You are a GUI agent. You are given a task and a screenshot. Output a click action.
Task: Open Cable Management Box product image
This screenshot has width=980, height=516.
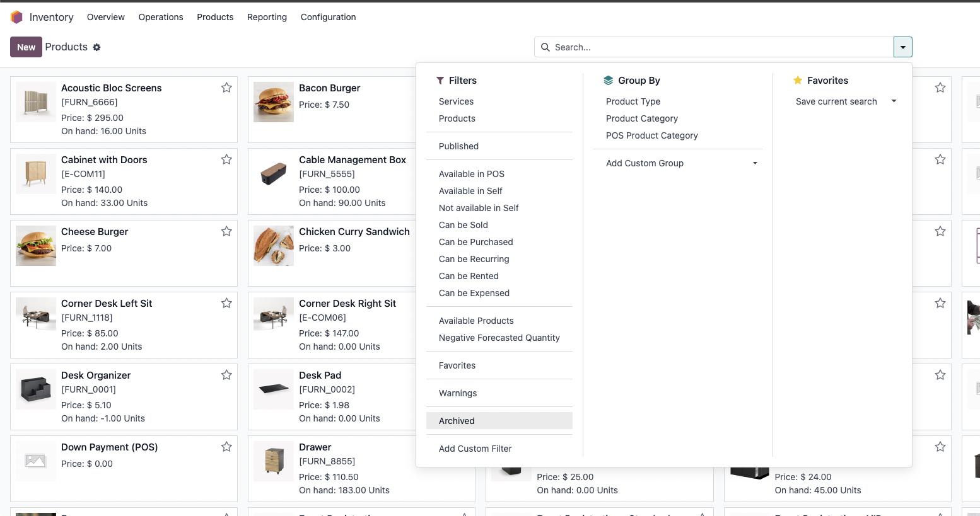274,174
